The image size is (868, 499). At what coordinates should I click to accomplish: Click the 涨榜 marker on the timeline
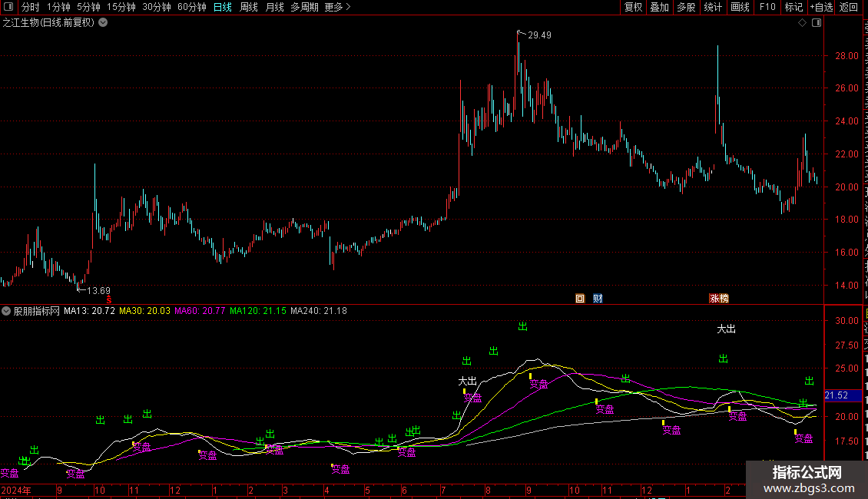pyautogui.click(x=718, y=298)
